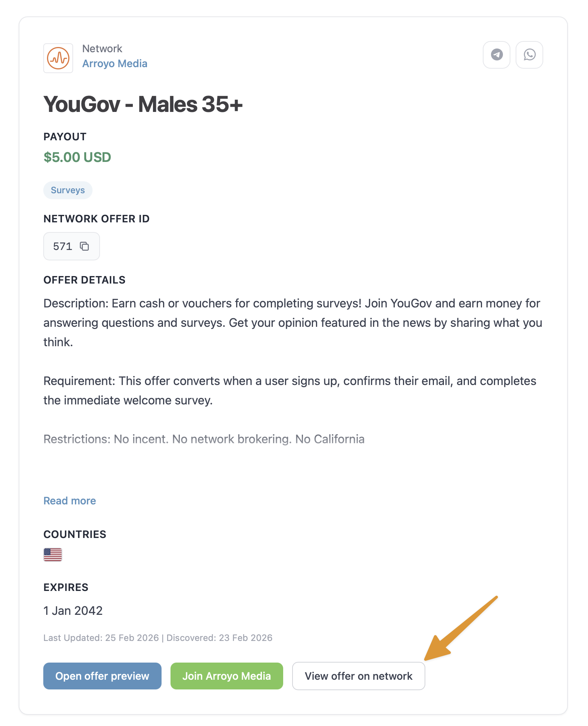Click the $5.00 USD payout amount
The image size is (588, 726).
pyautogui.click(x=77, y=157)
